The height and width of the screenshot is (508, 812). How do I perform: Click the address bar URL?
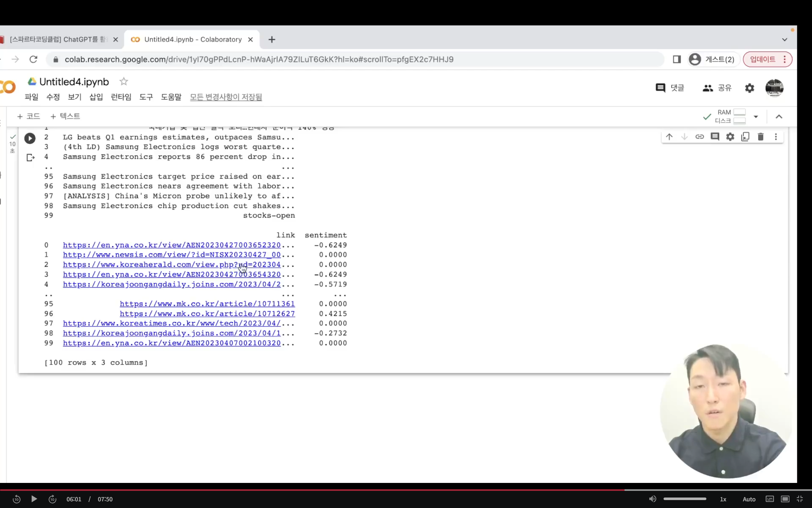click(259, 59)
